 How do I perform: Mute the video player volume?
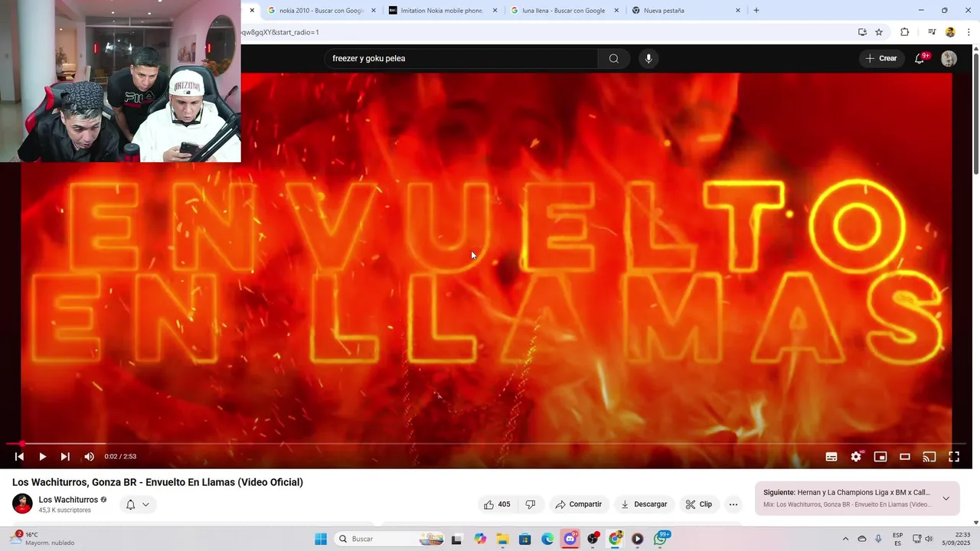tap(89, 457)
